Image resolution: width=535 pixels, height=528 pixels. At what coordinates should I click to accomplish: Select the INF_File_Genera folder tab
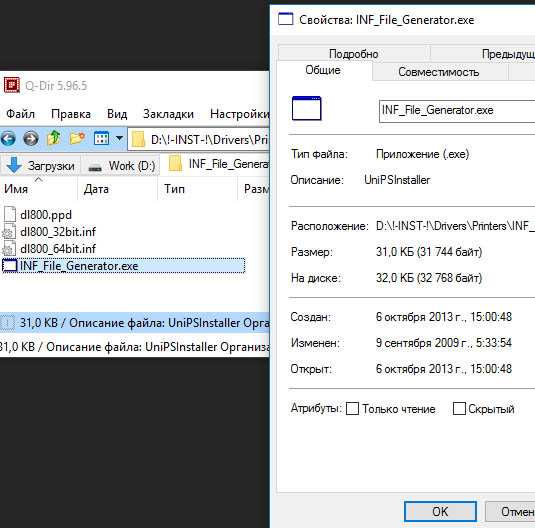click(x=218, y=165)
